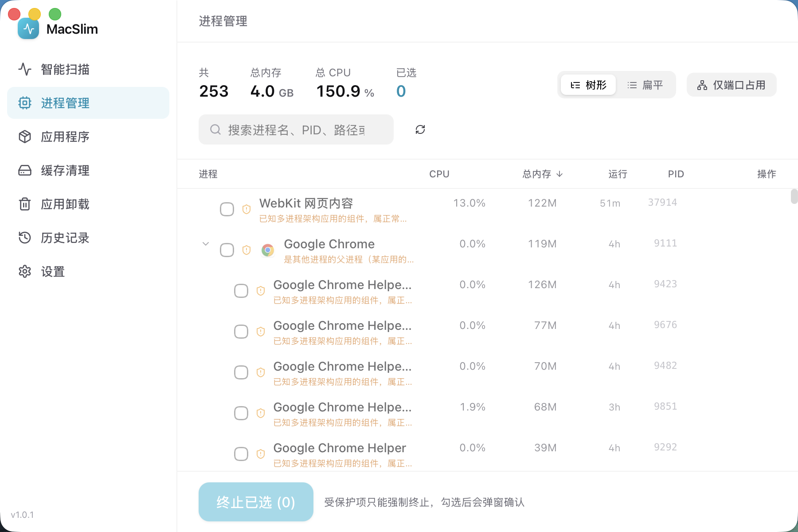Click the shield icon on PID 9676 row
This screenshot has width=798, height=532.
(x=261, y=332)
